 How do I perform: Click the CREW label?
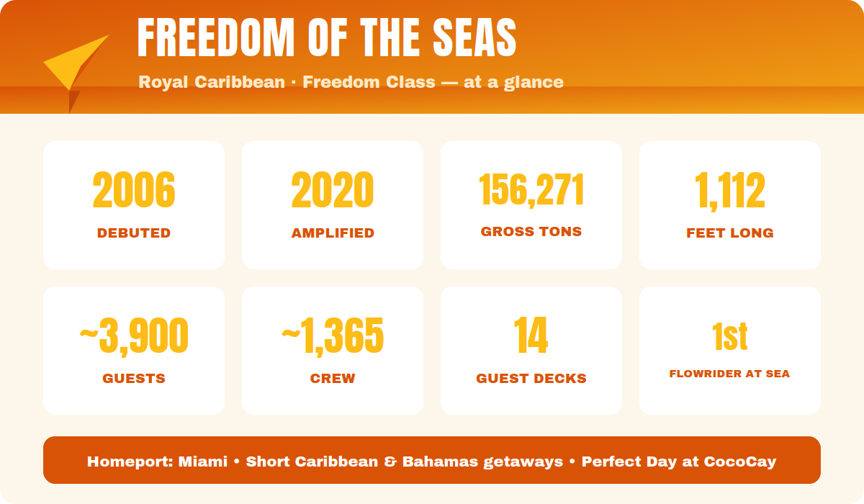333,379
